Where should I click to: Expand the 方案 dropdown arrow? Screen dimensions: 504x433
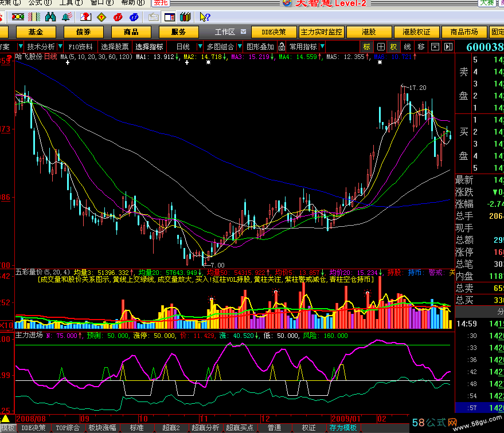[20, 47]
